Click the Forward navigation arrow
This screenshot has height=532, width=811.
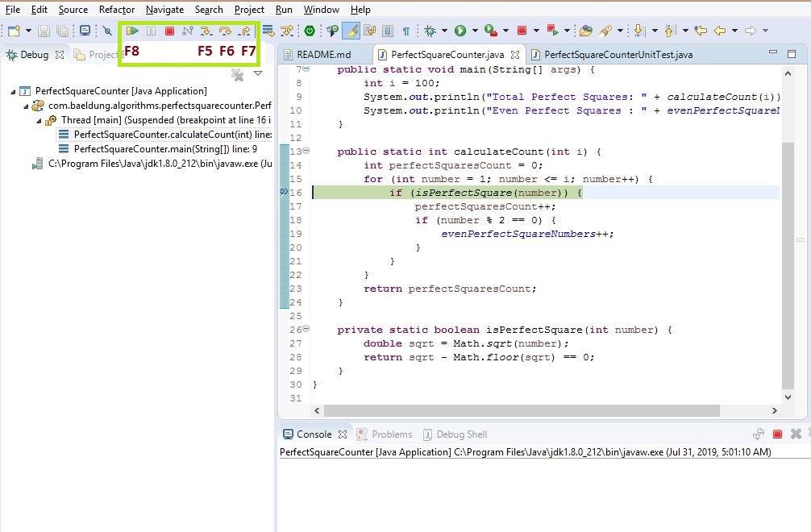pos(750,31)
